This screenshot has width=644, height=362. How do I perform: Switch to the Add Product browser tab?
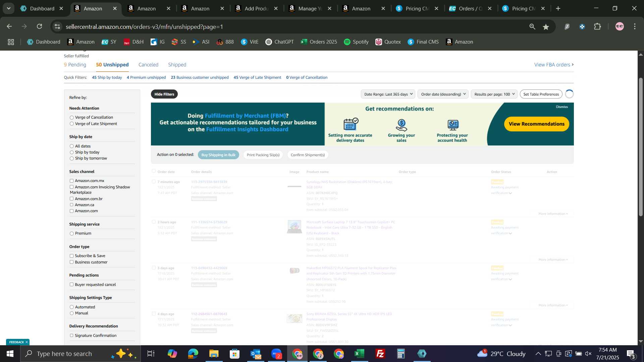coord(257,8)
